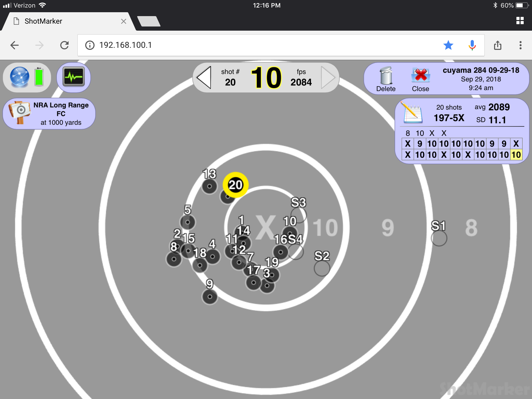Click the browser back arrow
Screen dimensions: 532x399
tap(15, 45)
